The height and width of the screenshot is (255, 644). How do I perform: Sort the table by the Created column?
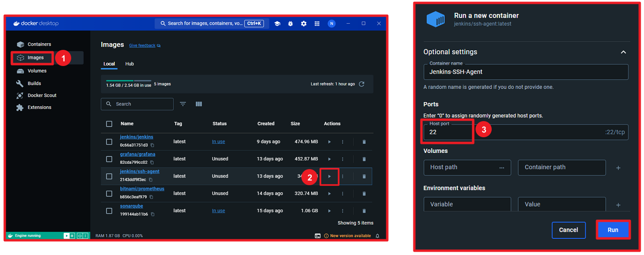(x=266, y=124)
